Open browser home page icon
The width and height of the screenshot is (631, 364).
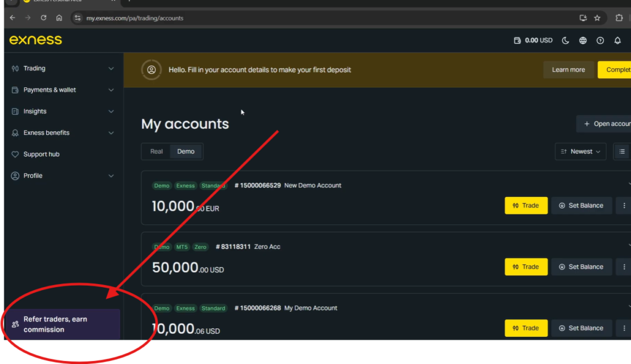tap(59, 18)
